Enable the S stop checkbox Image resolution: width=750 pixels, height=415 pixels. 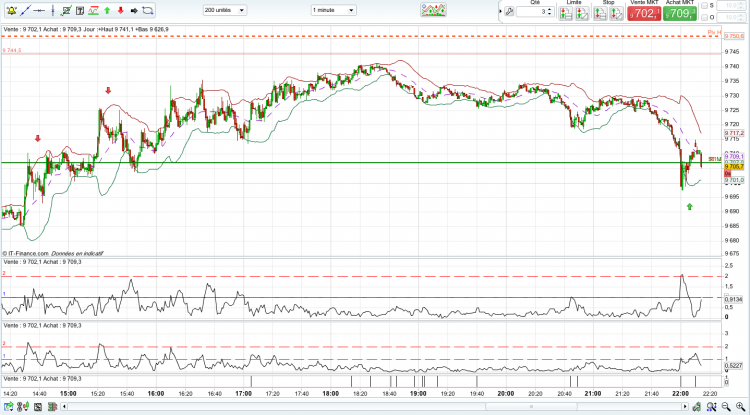(705, 5)
